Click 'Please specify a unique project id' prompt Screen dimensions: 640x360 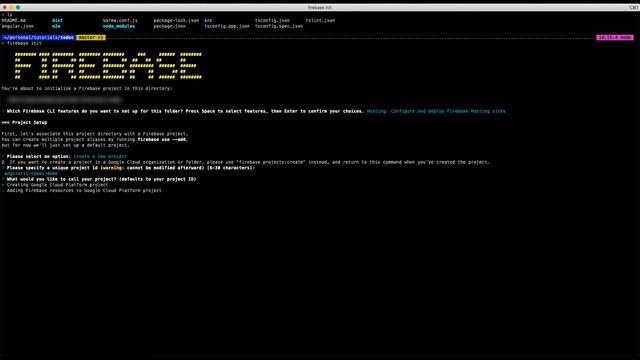131,168
